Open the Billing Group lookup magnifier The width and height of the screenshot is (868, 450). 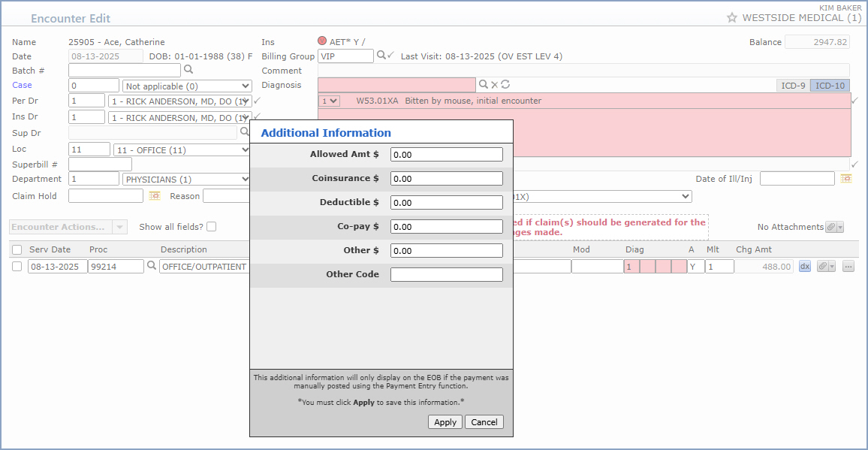[381, 56]
